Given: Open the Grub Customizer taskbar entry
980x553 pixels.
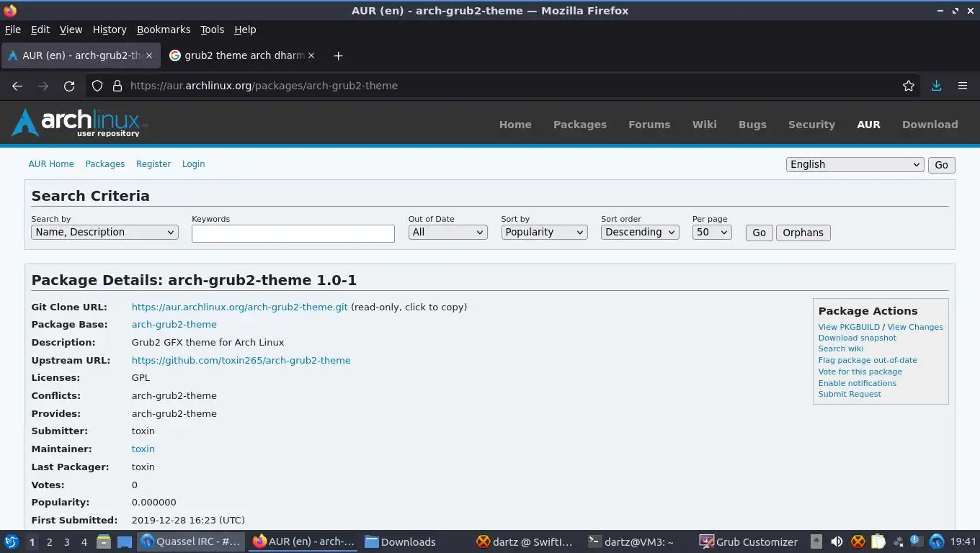Looking at the screenshot, I should pyautogui.click(x=748, y=541).
